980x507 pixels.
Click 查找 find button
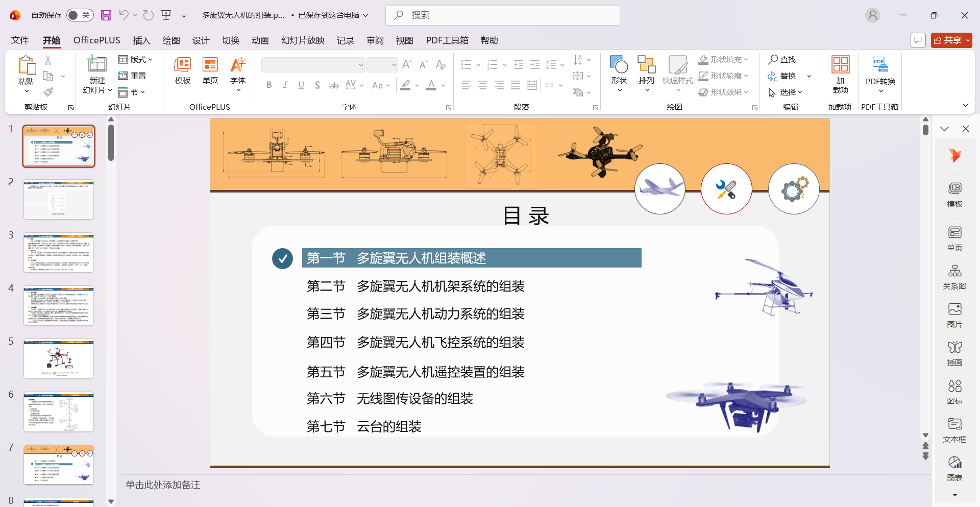click(x=782, y=60)
